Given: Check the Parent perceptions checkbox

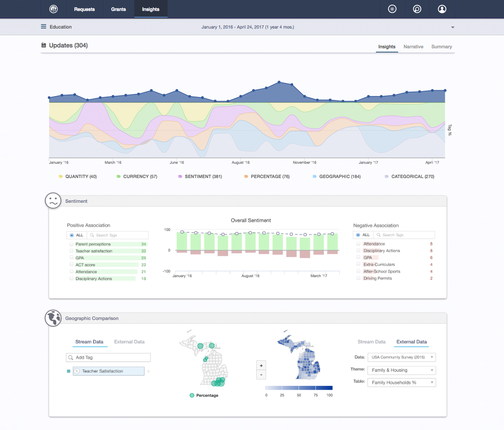Looking at the screenshot, I should [72, 244].
